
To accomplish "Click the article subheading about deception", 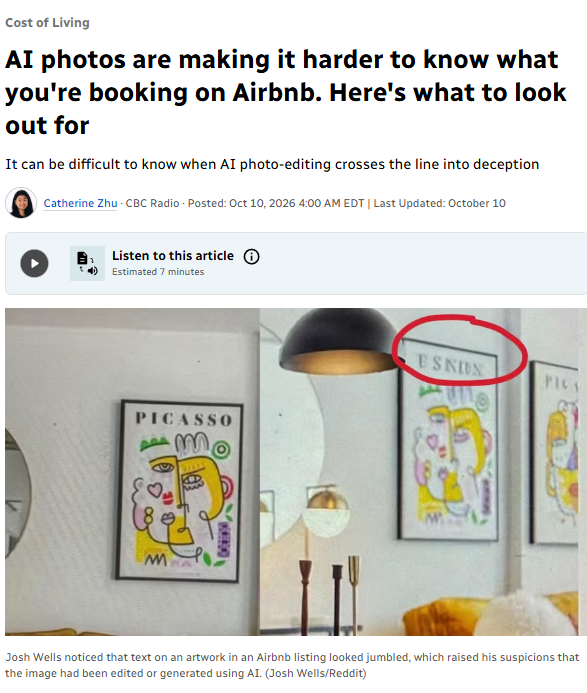I will point(272,164).
